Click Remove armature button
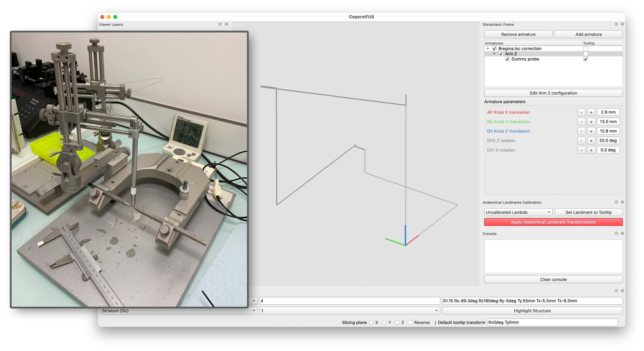 [x=518, y=34]
